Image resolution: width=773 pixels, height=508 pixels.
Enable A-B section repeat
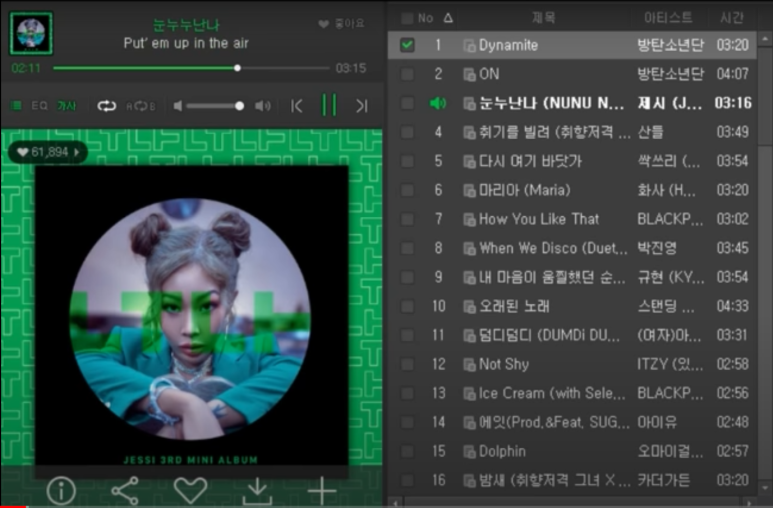[x=141, y=106]
